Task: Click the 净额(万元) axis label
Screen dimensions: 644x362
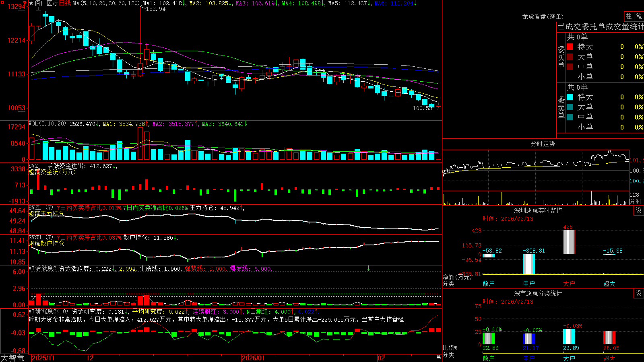Action: tap(457, 277)
